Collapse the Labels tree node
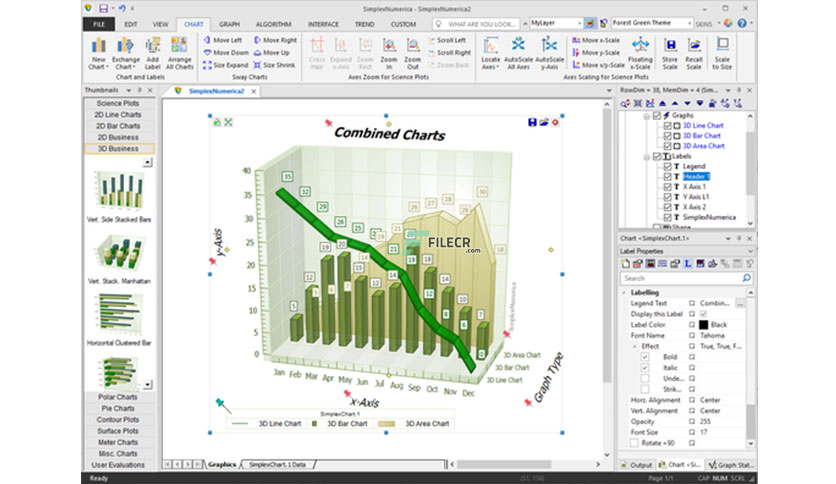The image size is (836, 484). [x=647, y=157]
